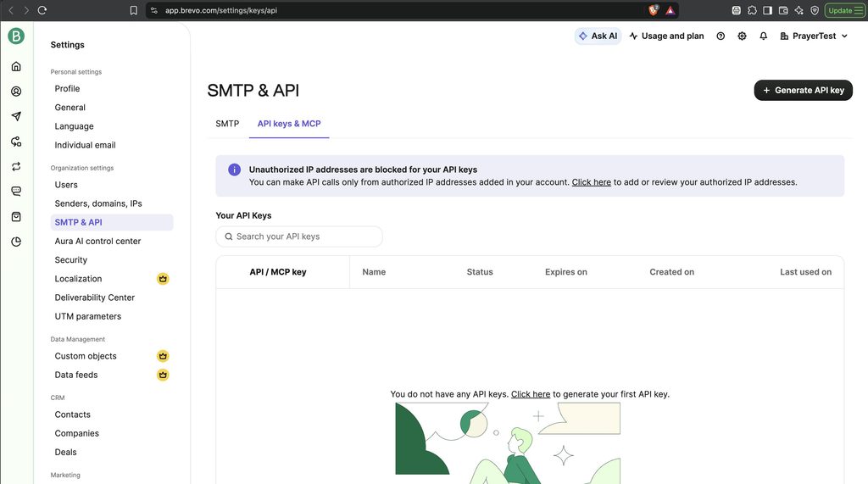Image resolution: width=868 pixels, height=484 pixels.
Task: Open Users under organization settings
Action: coord(66,185)
